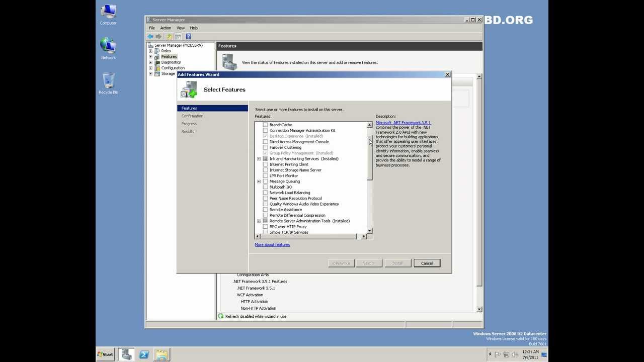Open the Help menu
644x362 pixels.
194,28
